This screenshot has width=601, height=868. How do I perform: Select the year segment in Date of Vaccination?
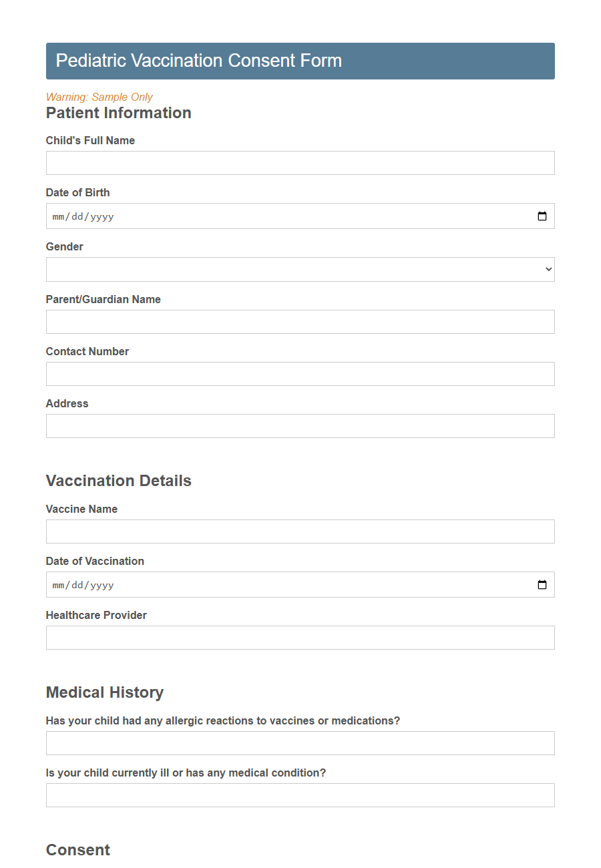coord(102,585)
